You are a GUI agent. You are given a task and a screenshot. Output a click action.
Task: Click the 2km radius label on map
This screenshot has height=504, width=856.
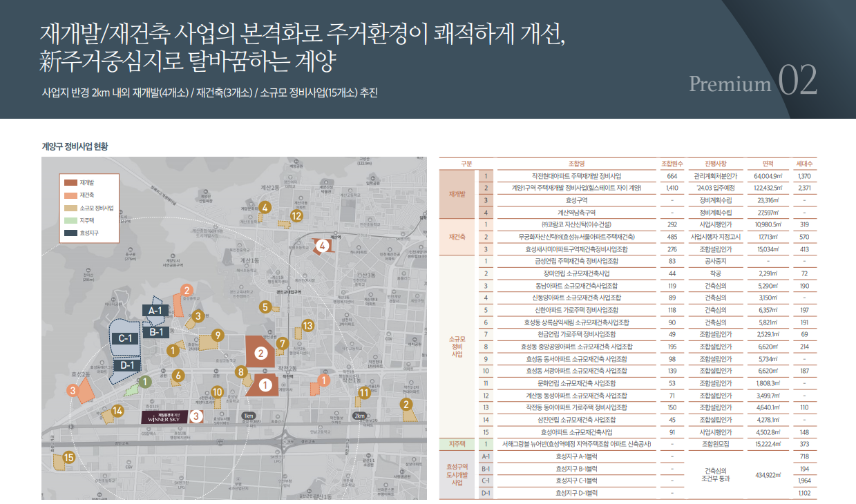[359, 416]
